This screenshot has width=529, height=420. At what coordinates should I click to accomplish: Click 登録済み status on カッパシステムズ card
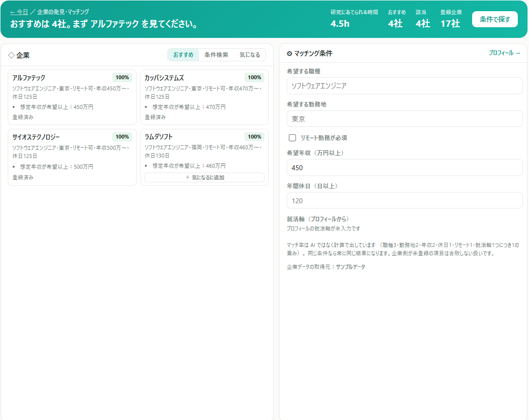point(155,118)
